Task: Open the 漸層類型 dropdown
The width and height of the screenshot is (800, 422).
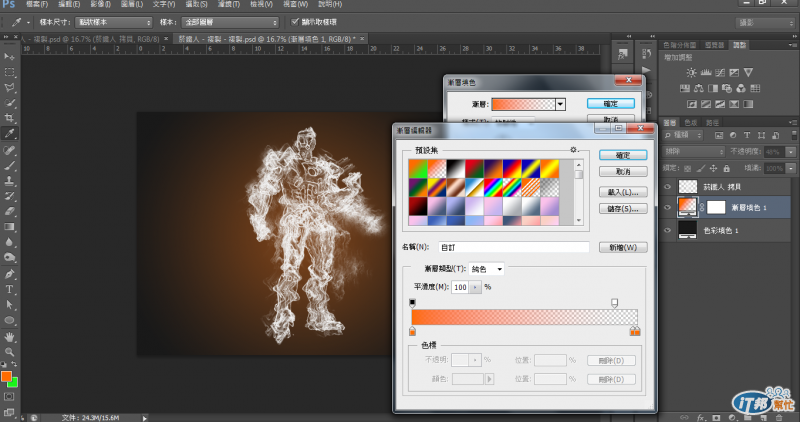Action: pyautogui.click(x=486, y=269)
